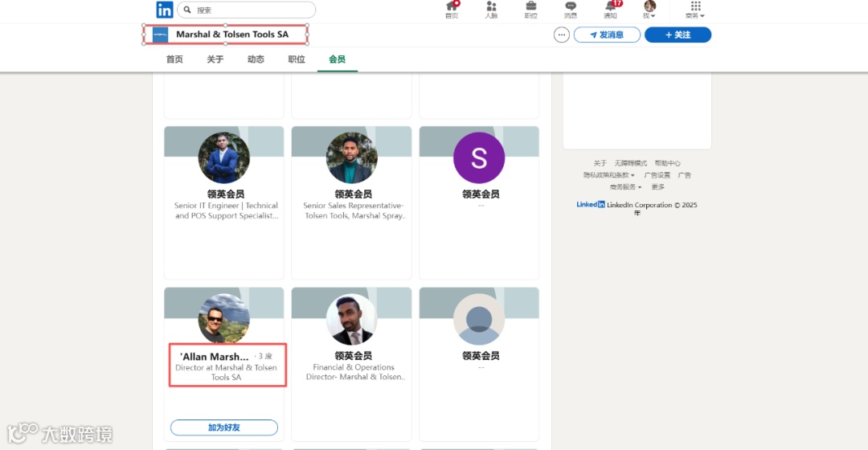Open footer 帮助中心 link

click(x=668, y=163)
